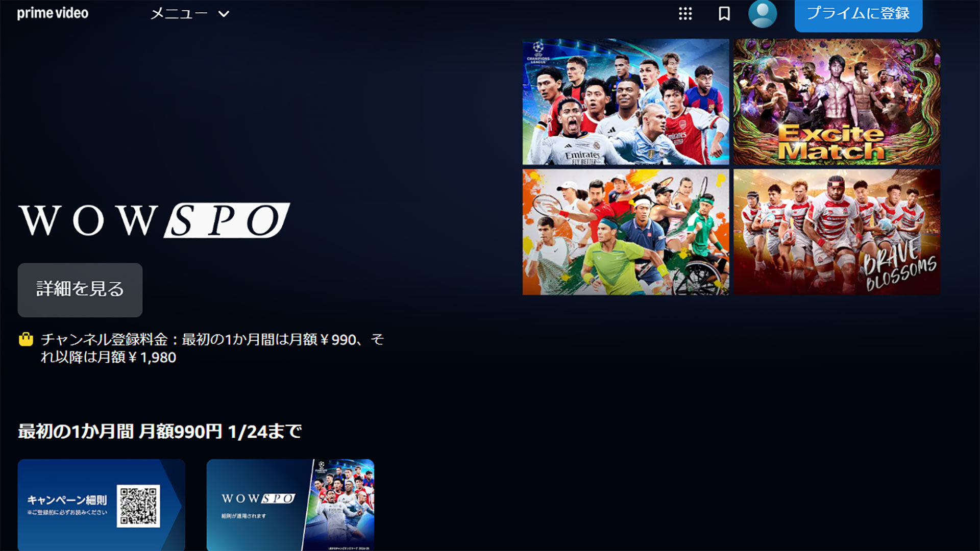
Task: Click the profile avatar icon
Action: (x=762, y=14)
